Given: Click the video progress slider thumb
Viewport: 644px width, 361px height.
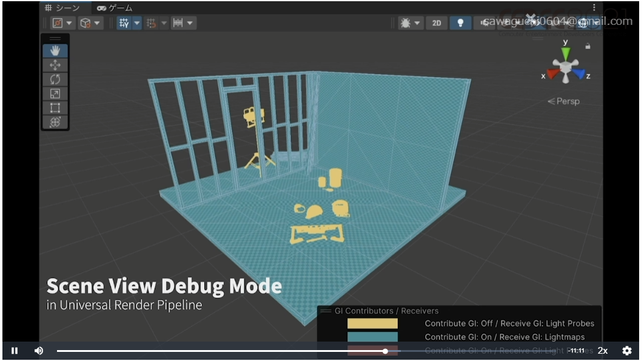Looking at the screenshot, I should click(385, 351).
